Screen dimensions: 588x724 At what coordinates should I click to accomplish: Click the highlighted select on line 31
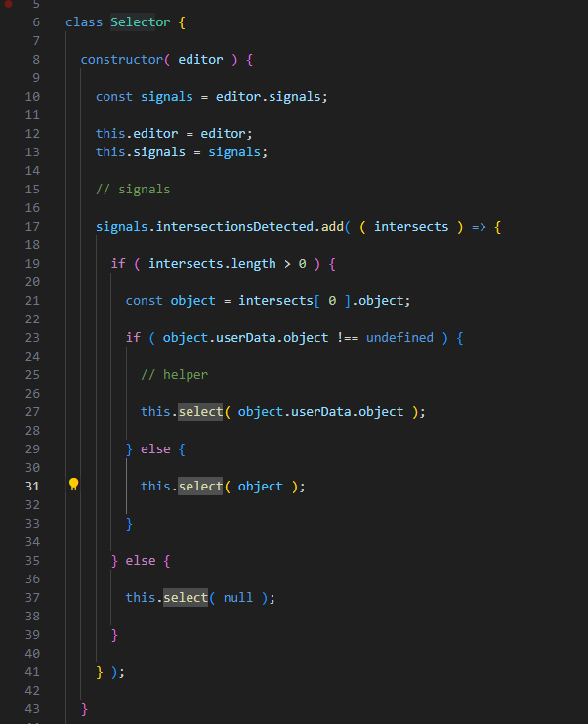pos(200,487)
